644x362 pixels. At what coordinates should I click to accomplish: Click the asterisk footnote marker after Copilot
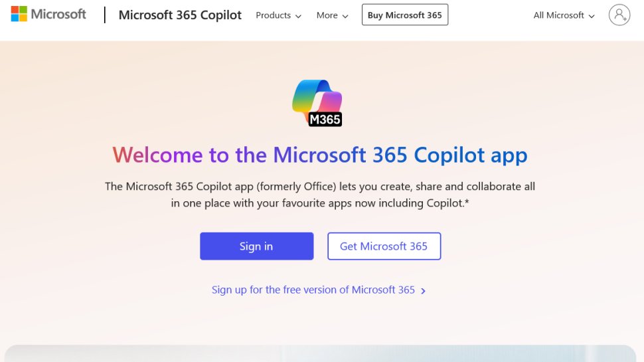coord(467,202)
